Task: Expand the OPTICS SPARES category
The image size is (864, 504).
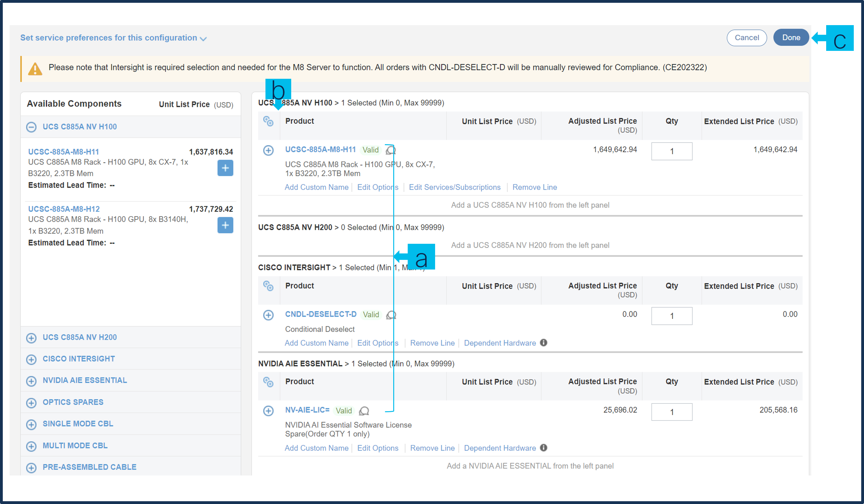Action: (31, 403)
